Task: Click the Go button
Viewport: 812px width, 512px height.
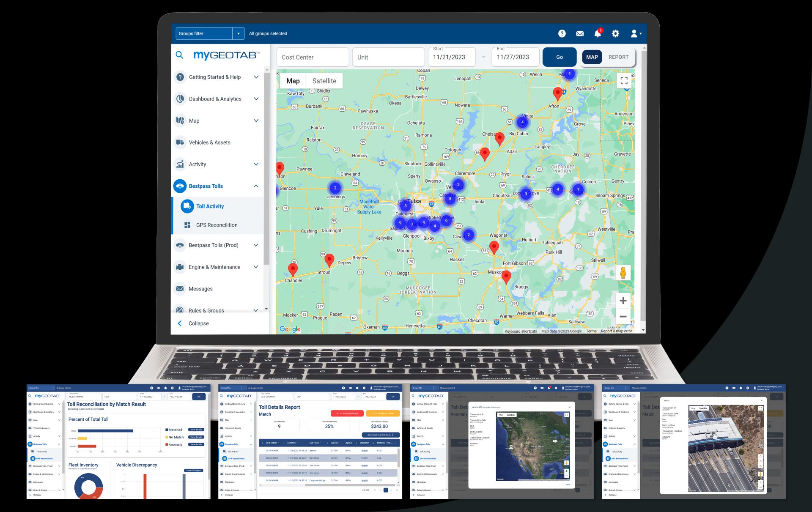Action: tap(559, 57)
